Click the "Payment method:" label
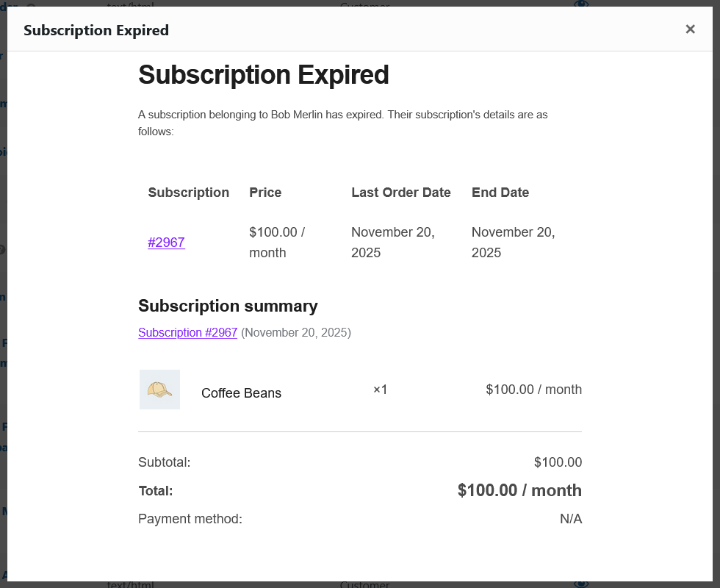Viewport: 720px width, 588px height. [190, 519]
